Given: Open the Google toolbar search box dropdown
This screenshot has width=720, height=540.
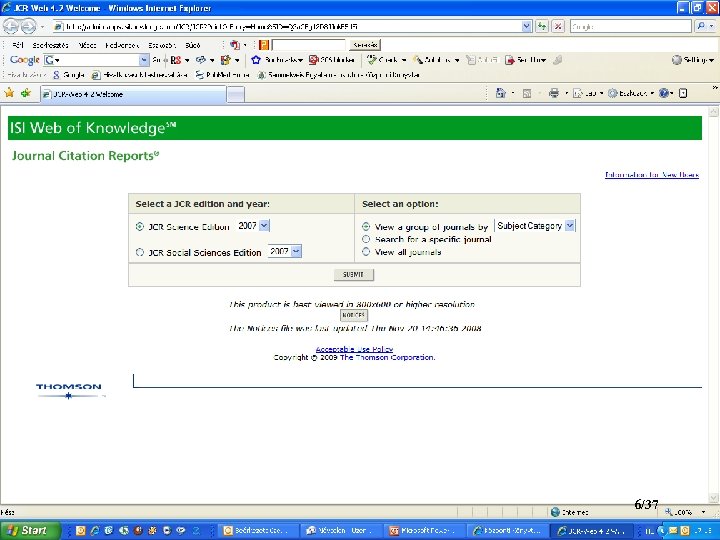Looking at the screenshot, I should (x=144, y=60).
